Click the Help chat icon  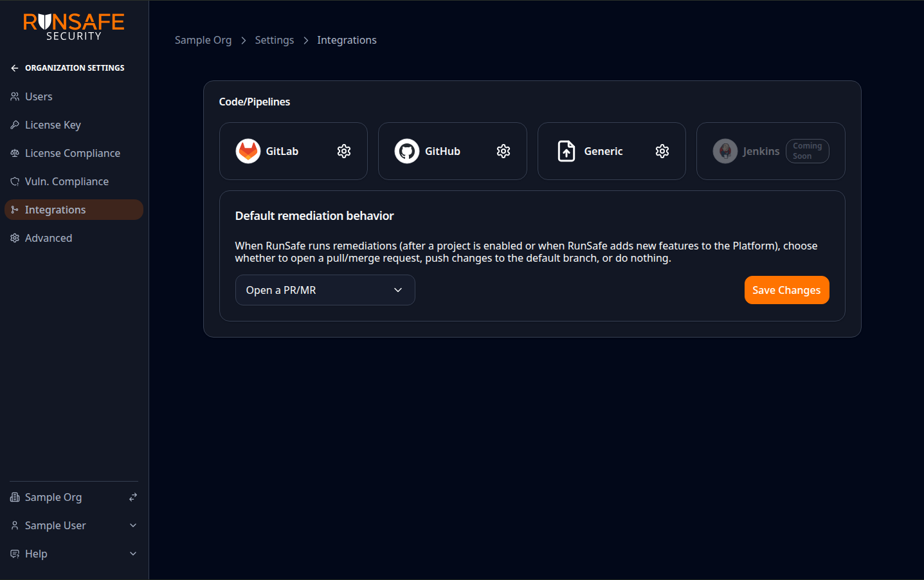point(15,554)
